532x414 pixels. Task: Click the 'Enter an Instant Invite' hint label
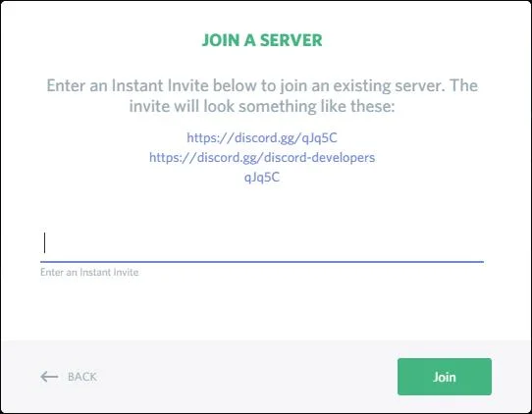coord(89,273)
